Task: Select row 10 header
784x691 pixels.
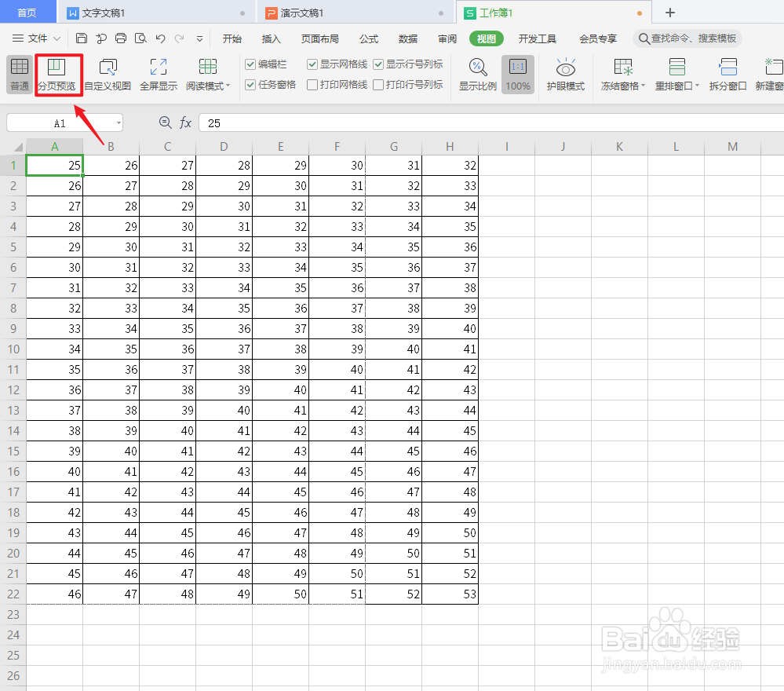Action: pos(13,349)
